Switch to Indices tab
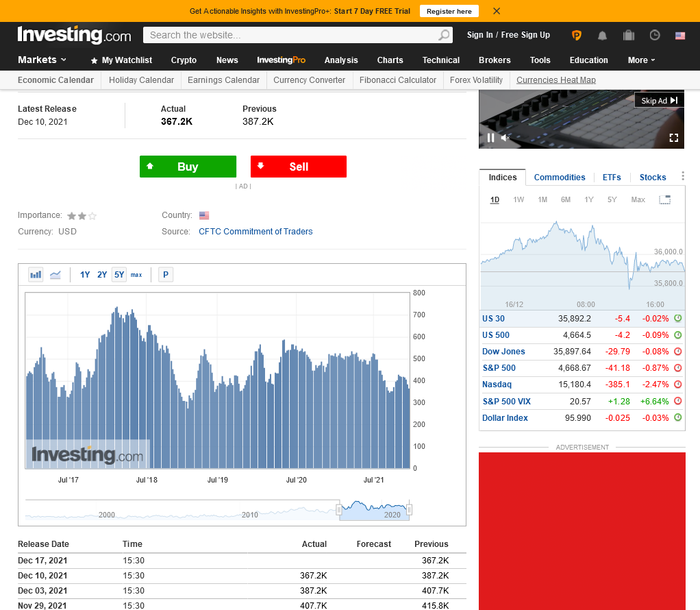 (503, 178)
